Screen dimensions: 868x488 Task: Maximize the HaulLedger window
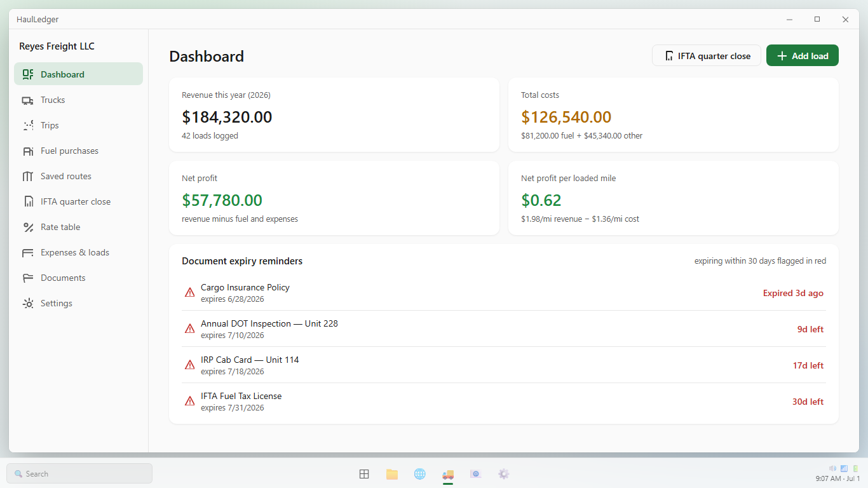point(817,19)
